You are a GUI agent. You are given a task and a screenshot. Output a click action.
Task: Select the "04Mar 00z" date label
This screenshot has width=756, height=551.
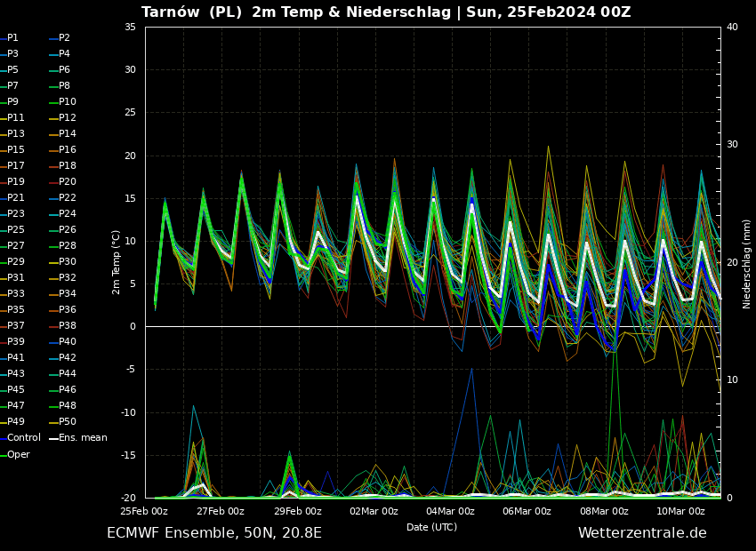[x=450, y=511]
